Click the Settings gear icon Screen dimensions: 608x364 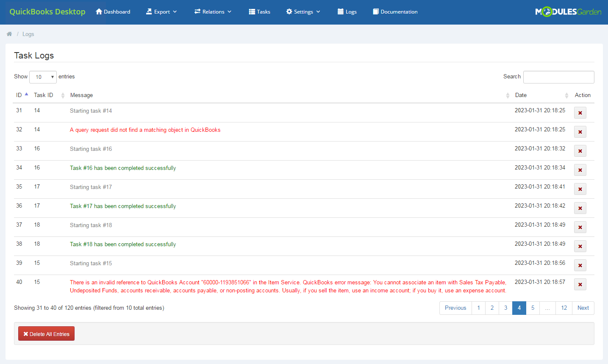point(288,11)
